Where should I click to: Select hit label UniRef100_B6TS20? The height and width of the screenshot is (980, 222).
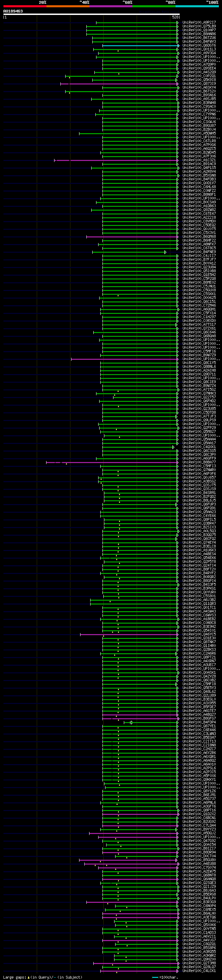[199, 91]
